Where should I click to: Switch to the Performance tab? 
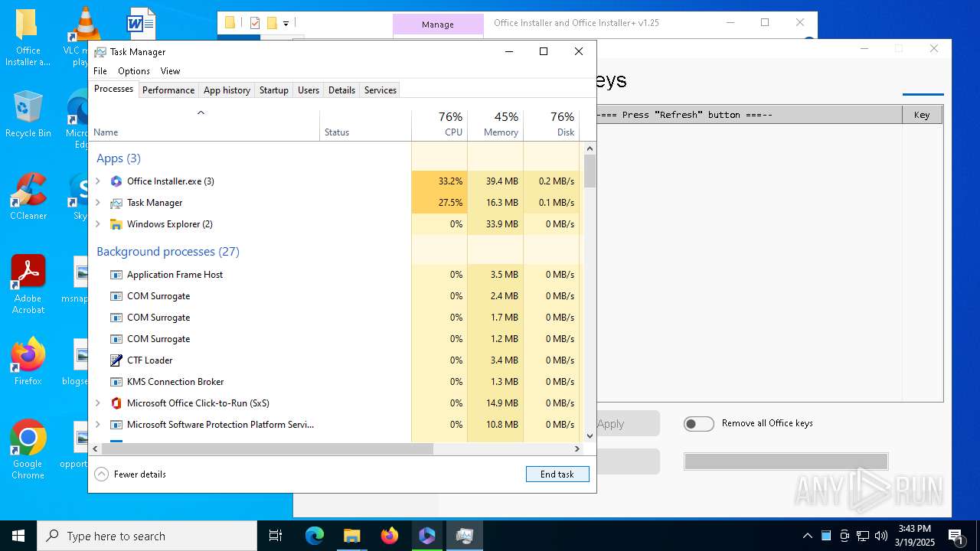click(x=168, y=90)
